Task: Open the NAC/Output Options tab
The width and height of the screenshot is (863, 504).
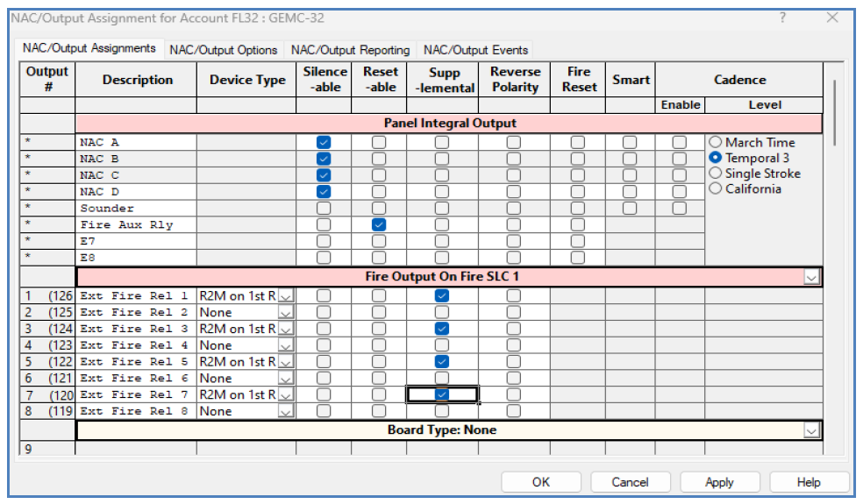Action: click(223, 50)
